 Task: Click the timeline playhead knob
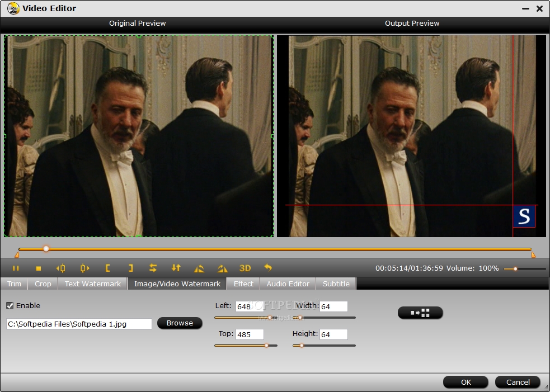(x=46, y=249)
